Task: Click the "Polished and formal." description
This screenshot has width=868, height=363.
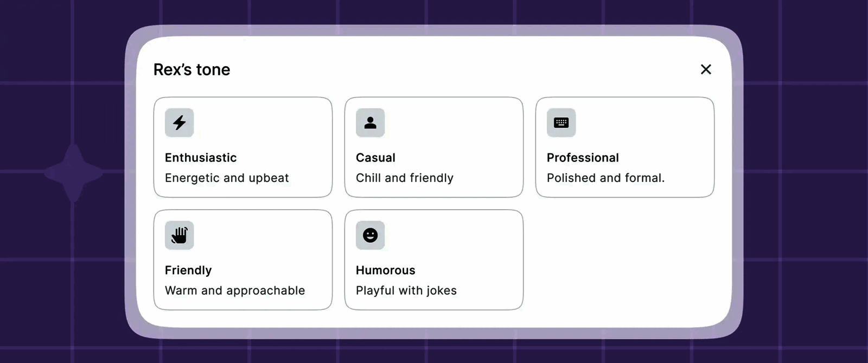Action: (605, 178)
